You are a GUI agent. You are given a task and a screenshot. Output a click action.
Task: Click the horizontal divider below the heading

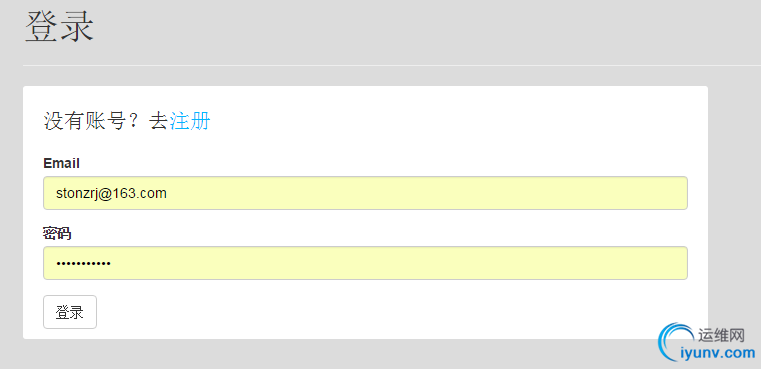(392, 65)
